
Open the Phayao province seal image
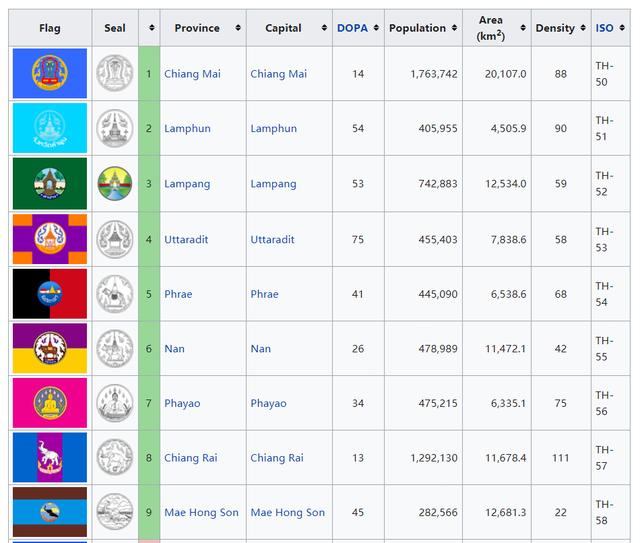(x=115, y=403)
